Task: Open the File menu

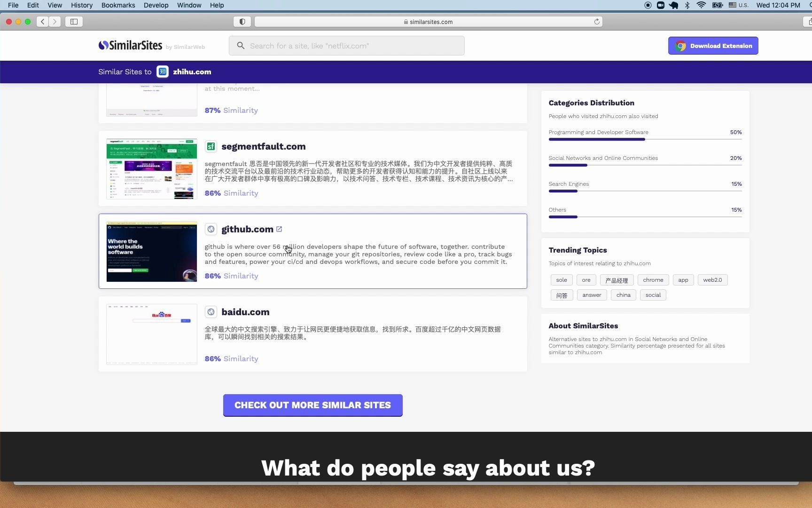Action: tap(13, 5)
